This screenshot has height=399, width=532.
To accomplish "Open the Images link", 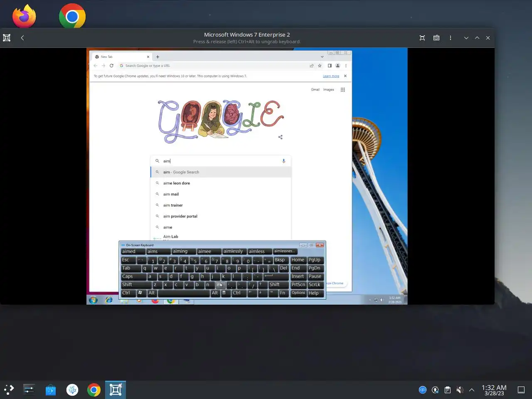I will [x=329, y=90].
